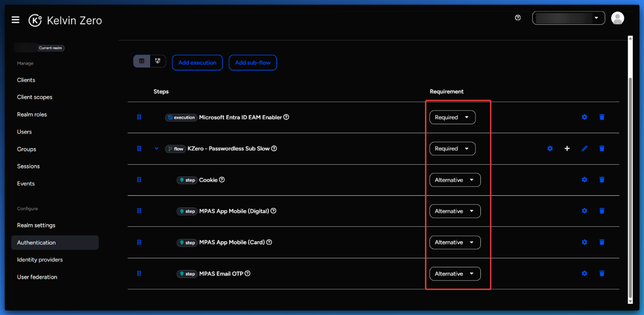Click the help icon in top bar
Viewport: 644px width, 315px height.
517,18
